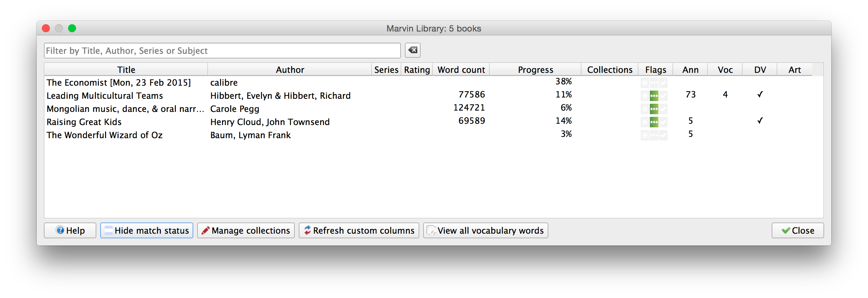This screenshot has width=868, height=298.
Task: Select the Raising Great Kids book row
Action: tap(84, 122)
